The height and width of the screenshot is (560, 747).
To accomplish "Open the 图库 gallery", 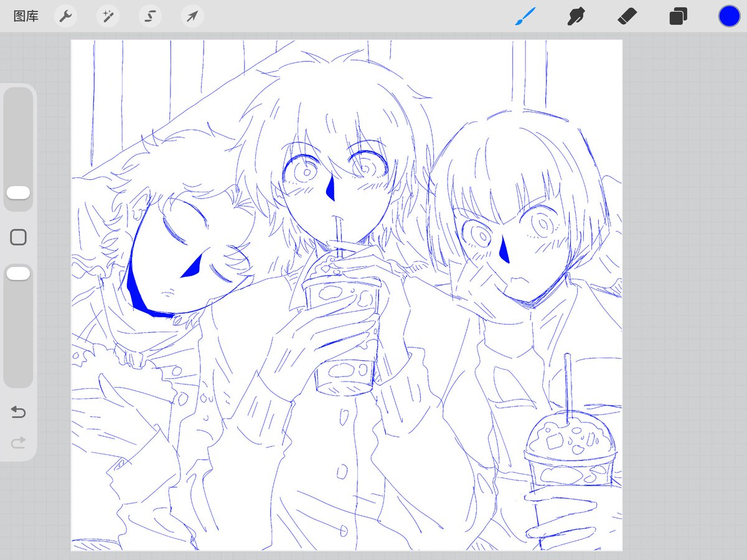I will click(26, 16).
